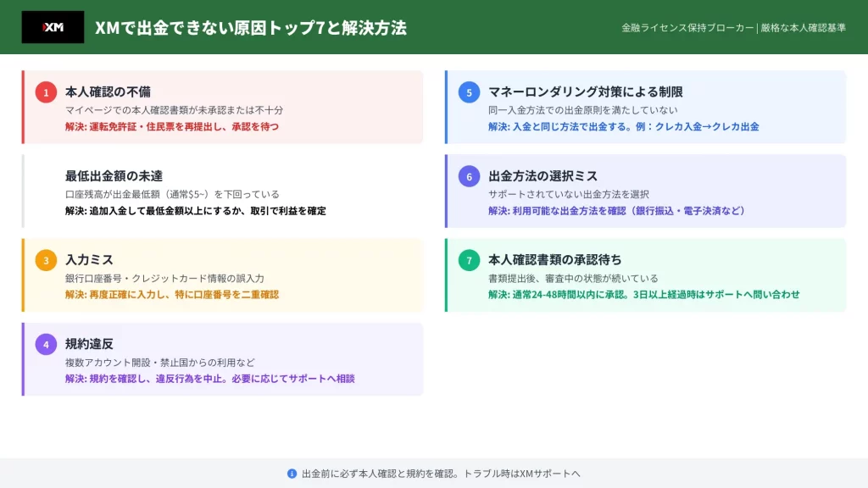Image resolution: width=868 pixels, height=488 pixels.
Task: Click the green solution text about 通常24-48時間以内
Action: coord(643,294)
